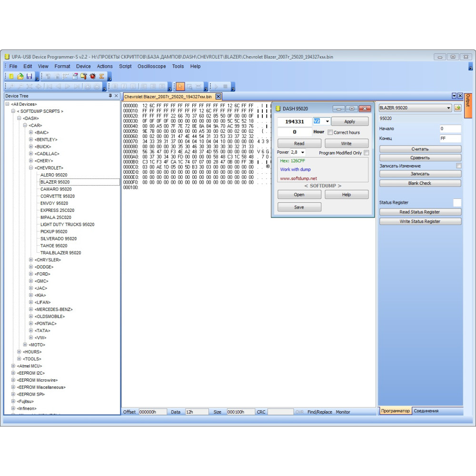Open the Oscilloscope menu
This screenshot has height=476, width=476.
coord(151,66)
